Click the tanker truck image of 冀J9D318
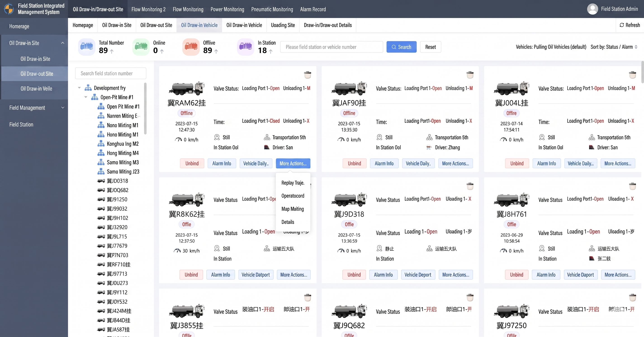This screenshot has width=644, height=337. 349,199
